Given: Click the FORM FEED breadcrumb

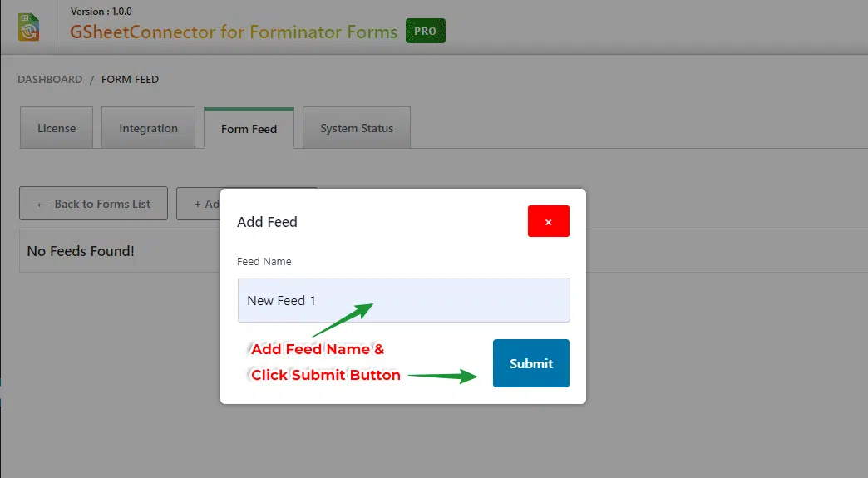Looking at the screenshot, I should (x=130, y=80).
